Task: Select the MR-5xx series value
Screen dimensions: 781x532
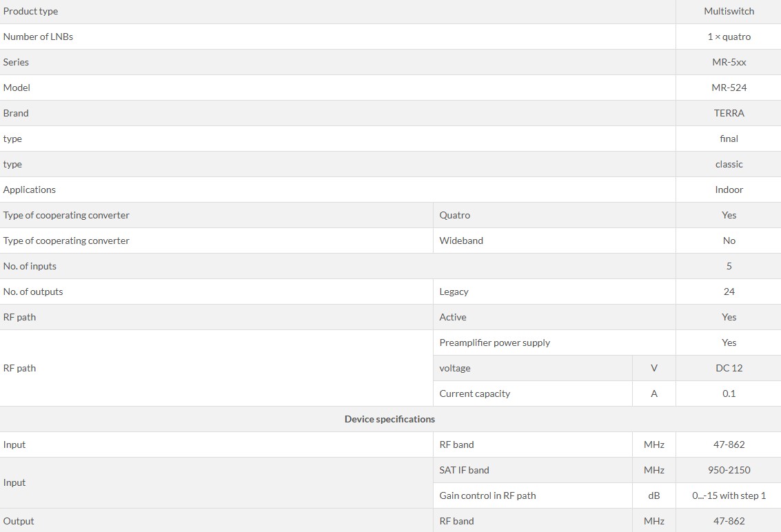Action: [729, 62]
